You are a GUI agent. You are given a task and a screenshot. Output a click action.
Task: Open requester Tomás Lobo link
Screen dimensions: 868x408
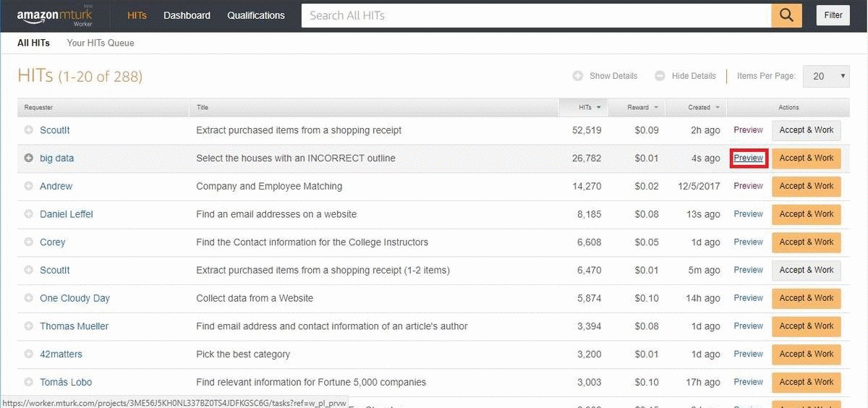[x=66, y=382]
